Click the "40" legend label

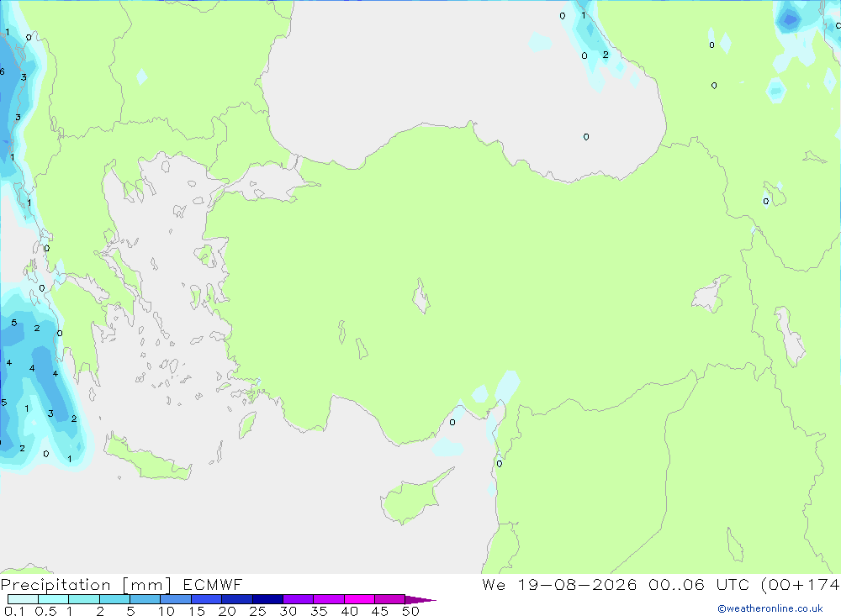click(x=349, y=611)
